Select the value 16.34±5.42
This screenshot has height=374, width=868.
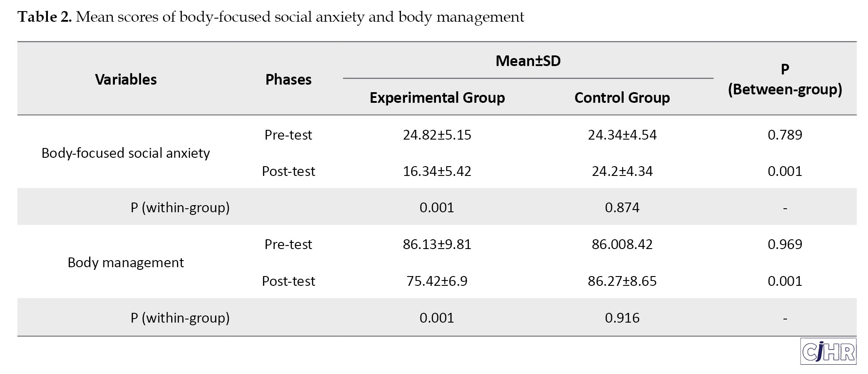[x=437, y=171]
